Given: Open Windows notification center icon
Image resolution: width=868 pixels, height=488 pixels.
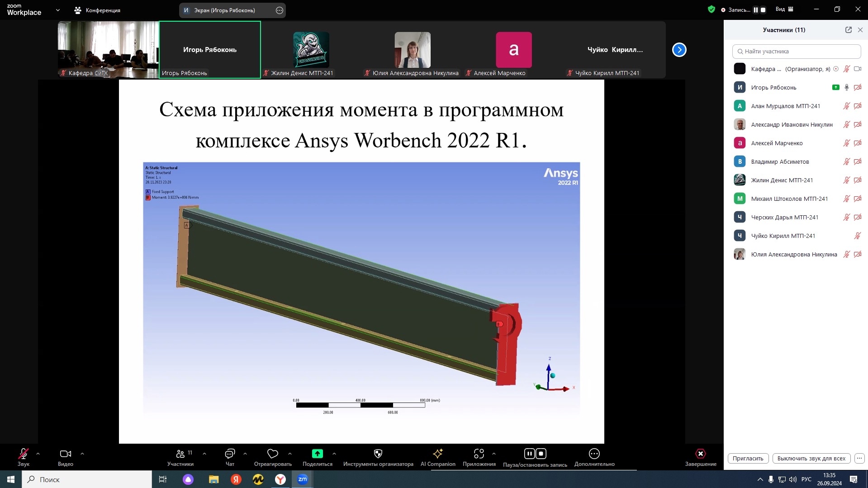Looking at the screenshot, I should tap(854, 479).
